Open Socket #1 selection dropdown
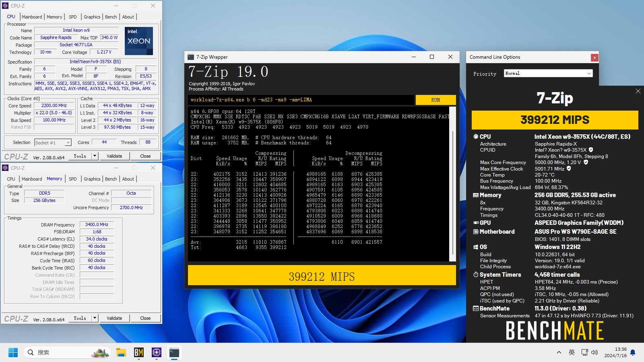Screen dimensions: 644x362 pyautogui.click(x=53, y=142)
